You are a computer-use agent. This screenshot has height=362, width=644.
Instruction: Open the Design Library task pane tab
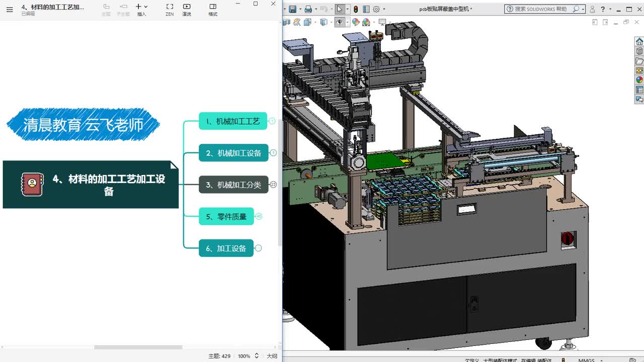point(639,51)
